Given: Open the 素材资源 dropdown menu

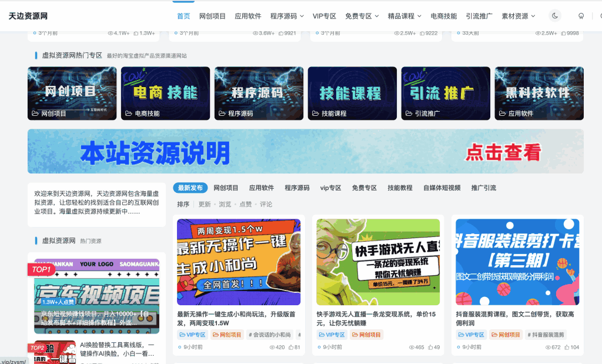Looking at the screenshot, I should tap(518, 16).
